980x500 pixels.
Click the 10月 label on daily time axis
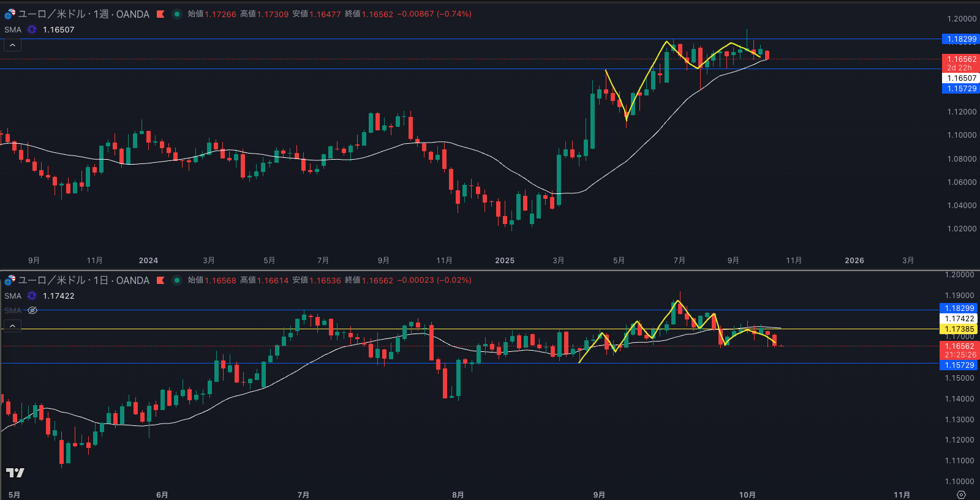pyautogui.click(x=747, y=494)
